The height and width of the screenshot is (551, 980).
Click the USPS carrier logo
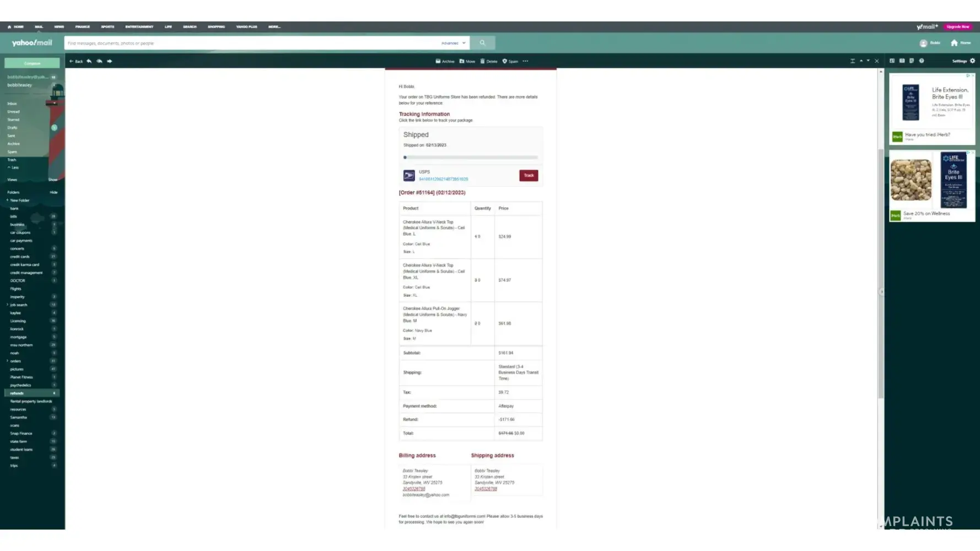(x=409, y=175)
